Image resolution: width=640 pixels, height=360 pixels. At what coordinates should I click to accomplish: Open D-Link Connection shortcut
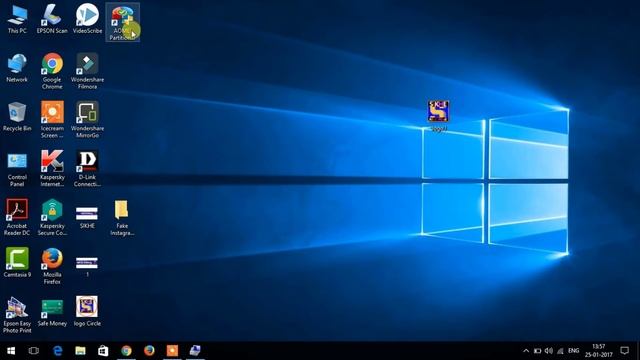[x=87, y=168]
